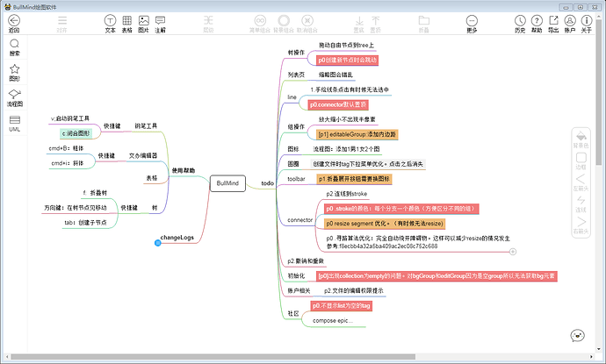Image resolution: width=606 pixels, height=364 pixels.
Task: Select the Text tool icon
Action: [110, 20]
